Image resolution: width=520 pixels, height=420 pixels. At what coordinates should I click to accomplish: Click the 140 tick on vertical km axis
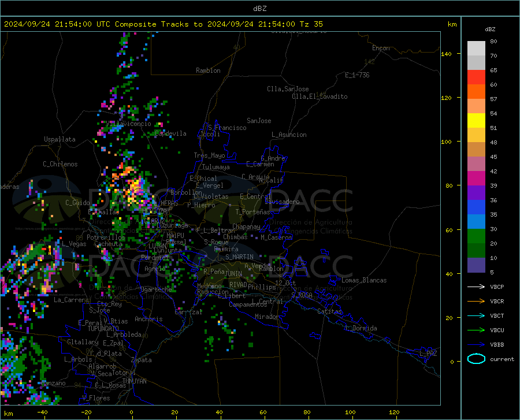click(x=446, y=54)
